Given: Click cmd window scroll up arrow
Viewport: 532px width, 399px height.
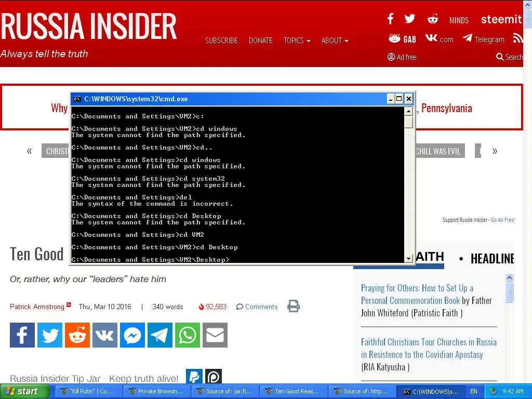Looking at the screenshot, I should tap(408, 111).
